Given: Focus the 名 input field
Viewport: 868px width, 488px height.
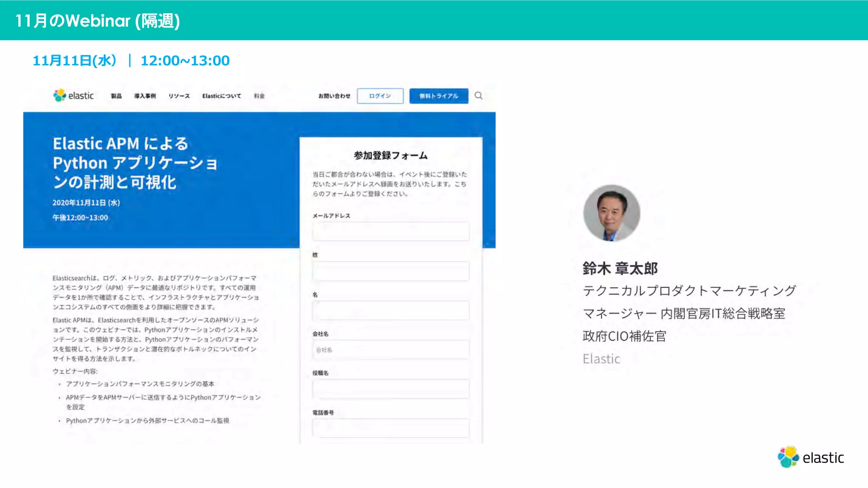Looking at the screenshot, I should click(x=391, y=310).
